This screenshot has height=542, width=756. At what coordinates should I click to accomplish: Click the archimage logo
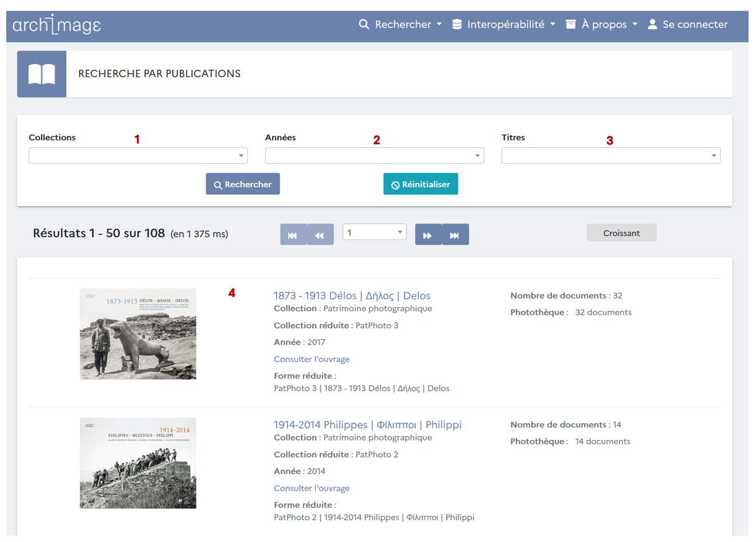click(56, 25)
